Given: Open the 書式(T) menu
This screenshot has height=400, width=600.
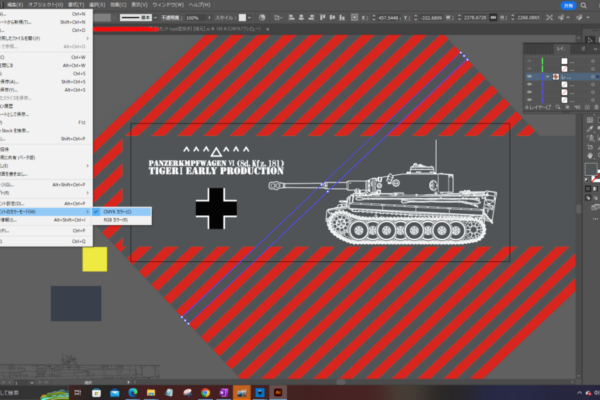Looking at the screenshot, I should pos(76,5).
